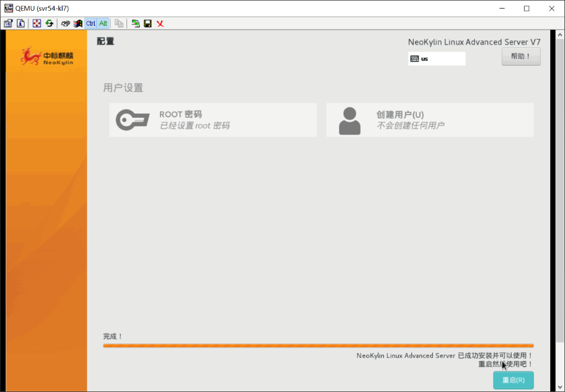Viewport: 565px width, 392px height.
Task: Minimize the QEMU window
Action: click(502, 9)
